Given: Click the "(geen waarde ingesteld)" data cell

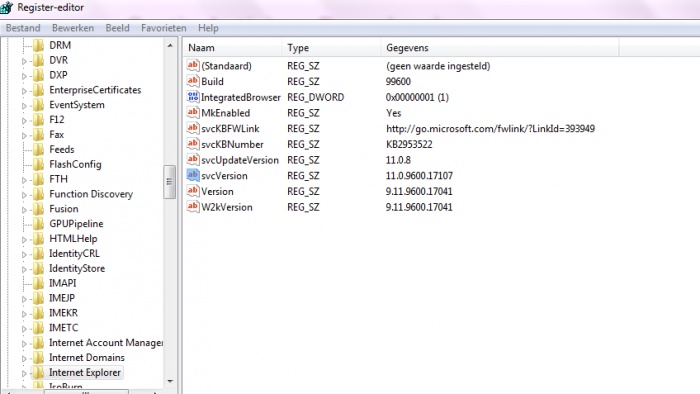Looking at the screenshot, I should click(438, 66).
